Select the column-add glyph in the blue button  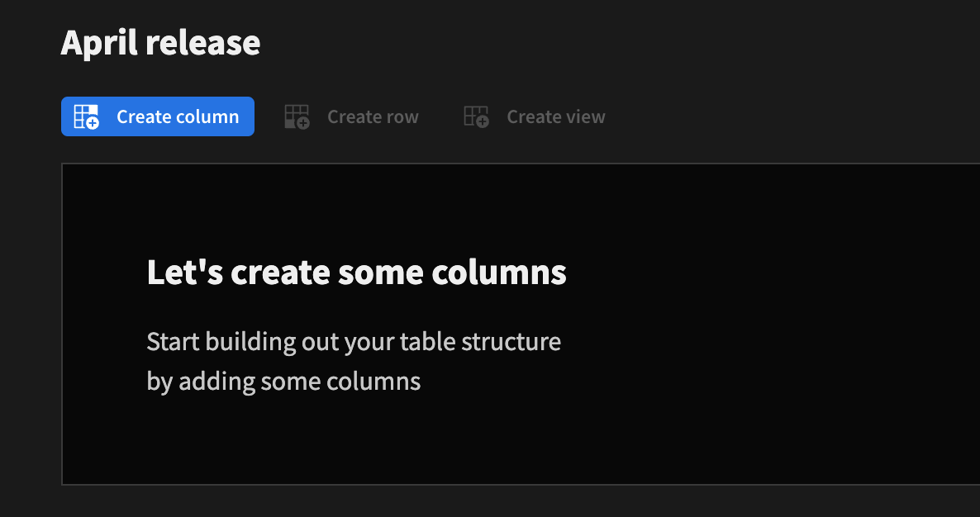click(x=85, y=116)
